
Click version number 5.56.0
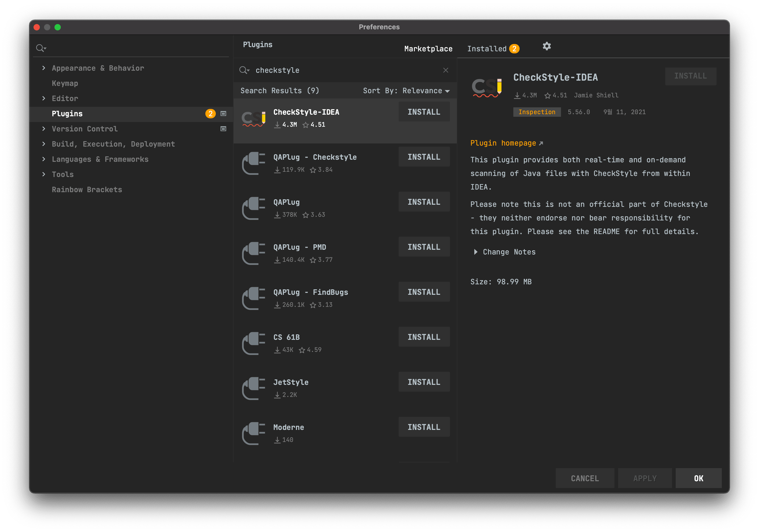coord(579,112)
